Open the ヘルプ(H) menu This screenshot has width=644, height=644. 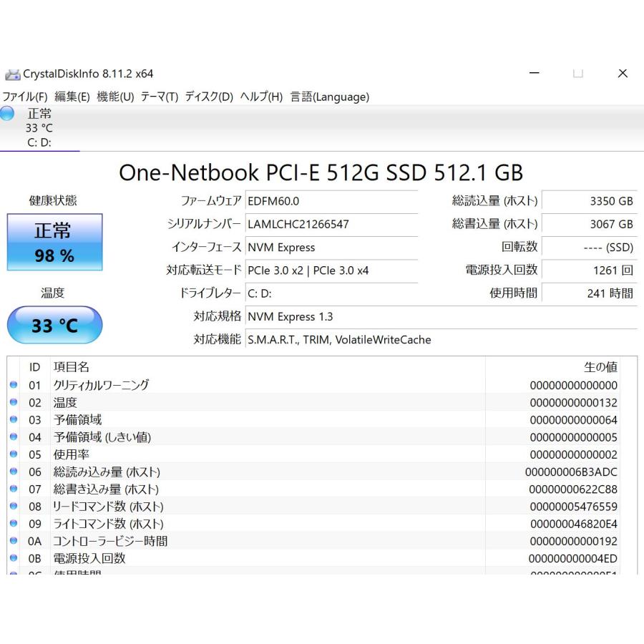(x=261, y=97)
